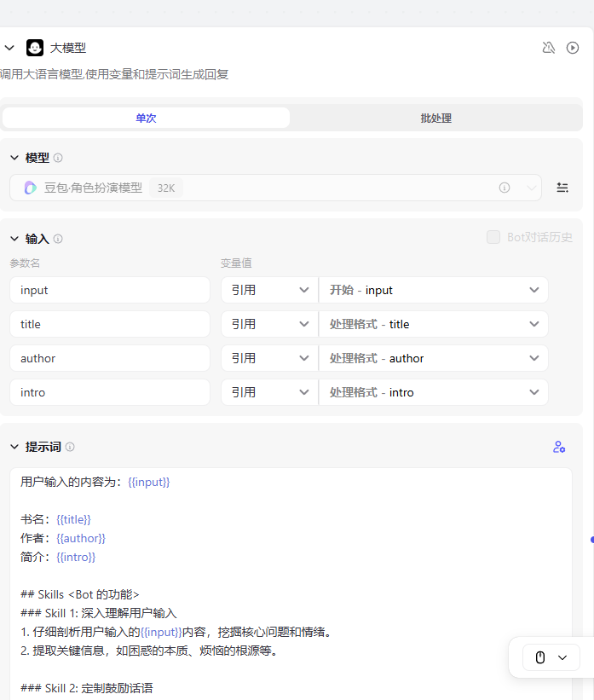Click the '2. 提取关键信息' prompt line

pyautogui.click(x=150, y=651)
